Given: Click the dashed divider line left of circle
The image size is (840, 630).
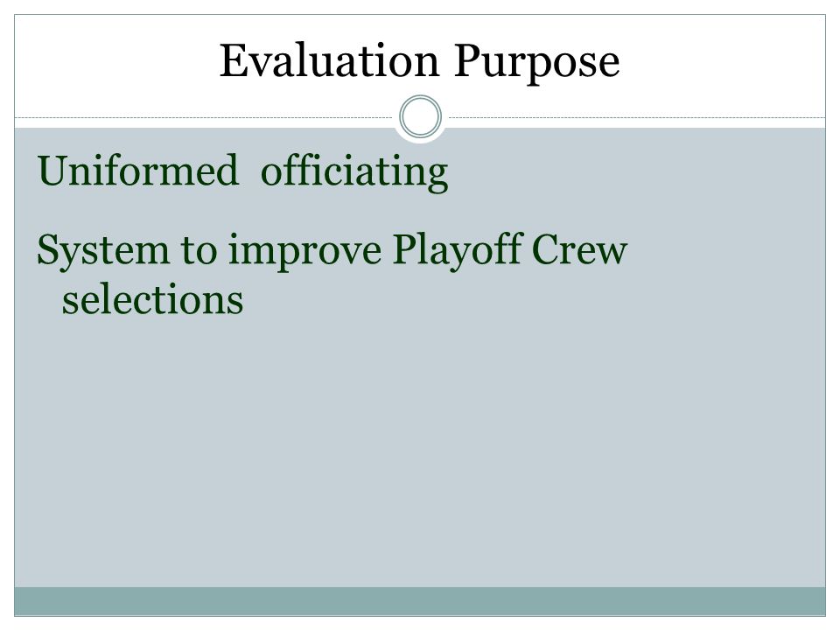Looking at the screenshot, I should pyautogui.click(x=204, y=117).
